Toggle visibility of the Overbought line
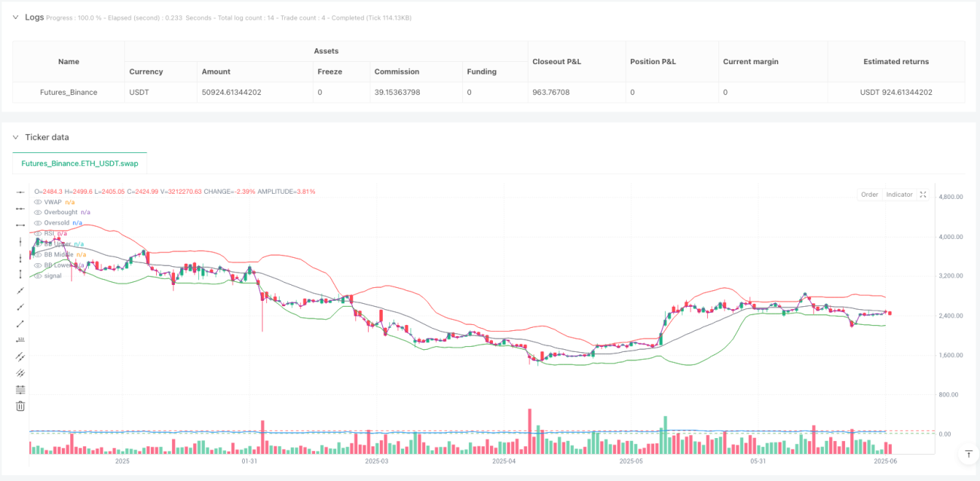 (38, 213)
